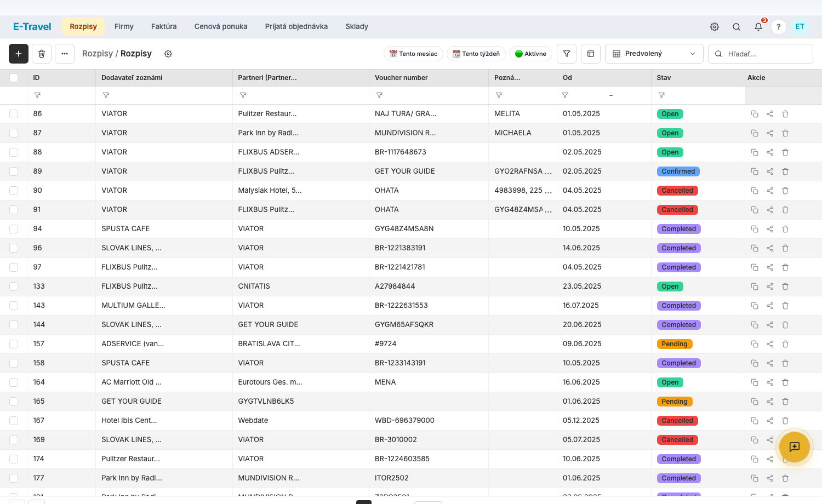Click the Pending status badge in row 157

click(x=675, y=344)
